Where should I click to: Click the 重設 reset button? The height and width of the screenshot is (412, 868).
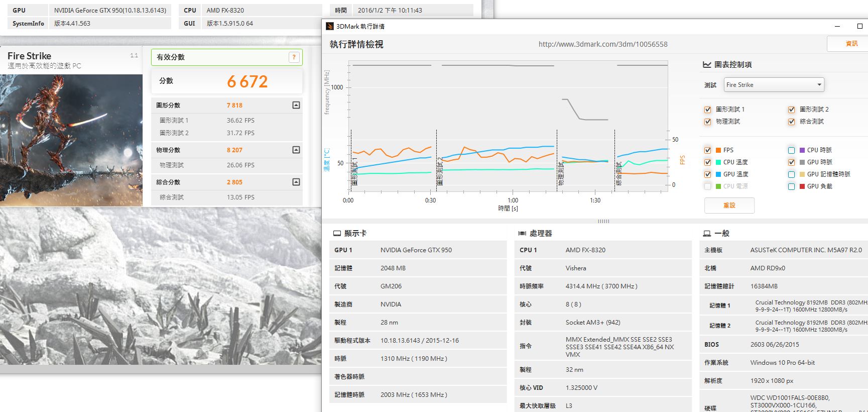point(729,205)
